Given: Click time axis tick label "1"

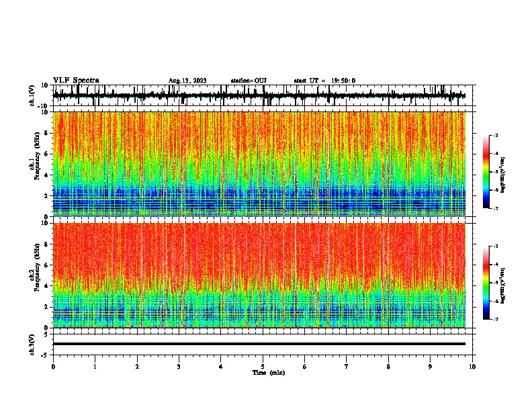Looking at the screenshot, I should tap(95, 367).
